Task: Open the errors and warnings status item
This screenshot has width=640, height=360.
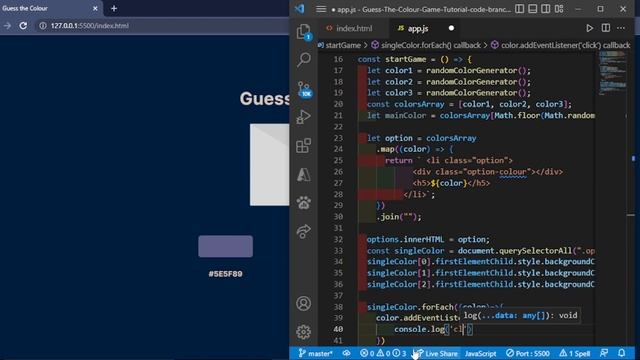Action: point(383,353)
